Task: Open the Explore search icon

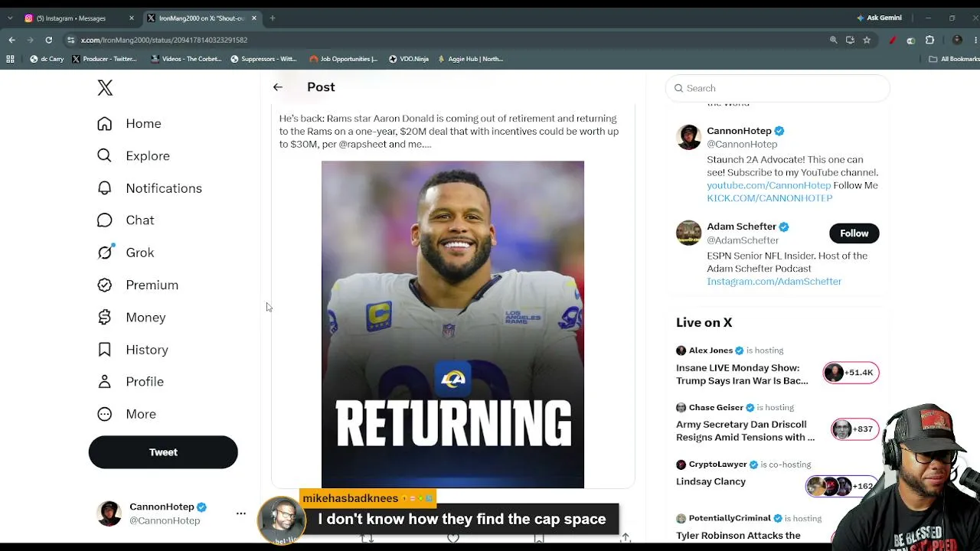Action: click(x=104, y=155)
